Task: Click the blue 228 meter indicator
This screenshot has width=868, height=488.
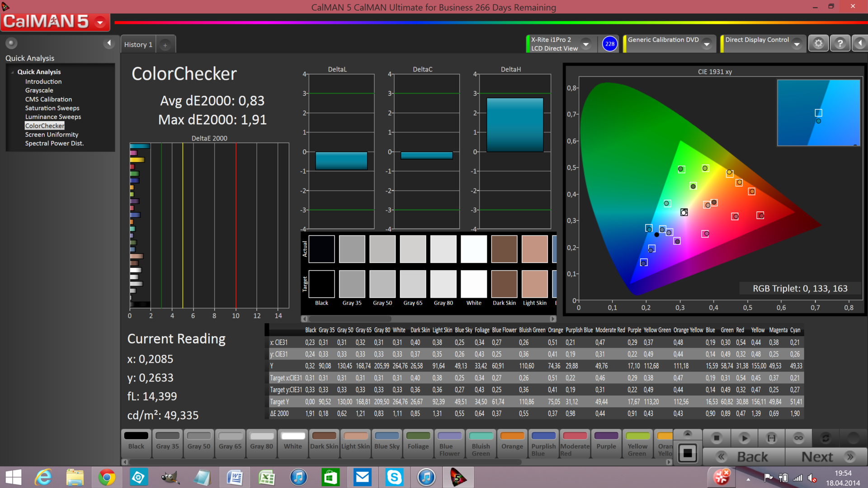Action: pyautogui.click(x=610, y=44)
